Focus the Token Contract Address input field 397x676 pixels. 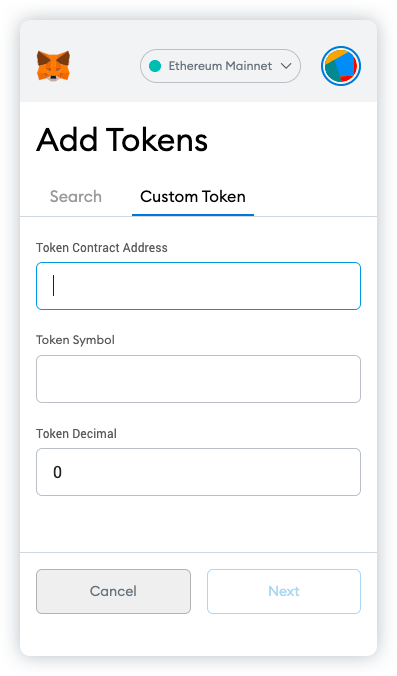(198, 286)
